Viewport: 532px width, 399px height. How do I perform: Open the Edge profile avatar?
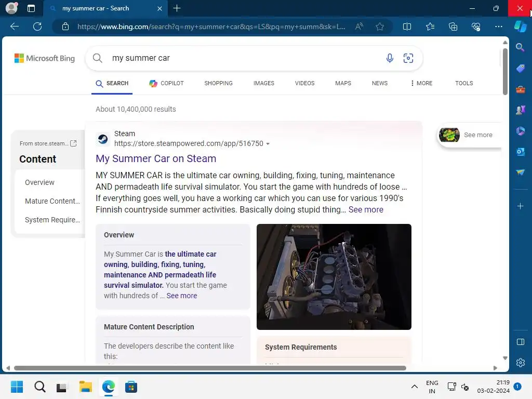click(x=11, y=8)
